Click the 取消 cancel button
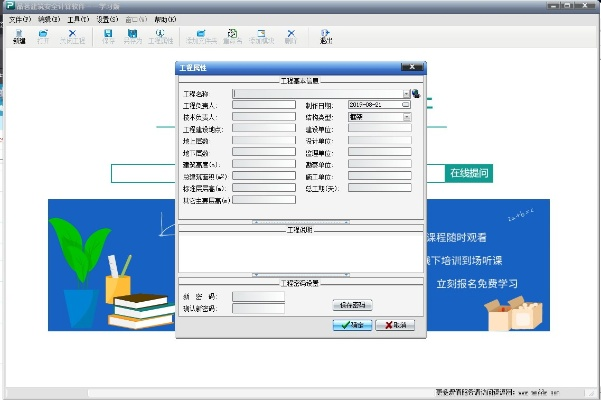This screenshot has width=601, height=400. coord(398,325)
